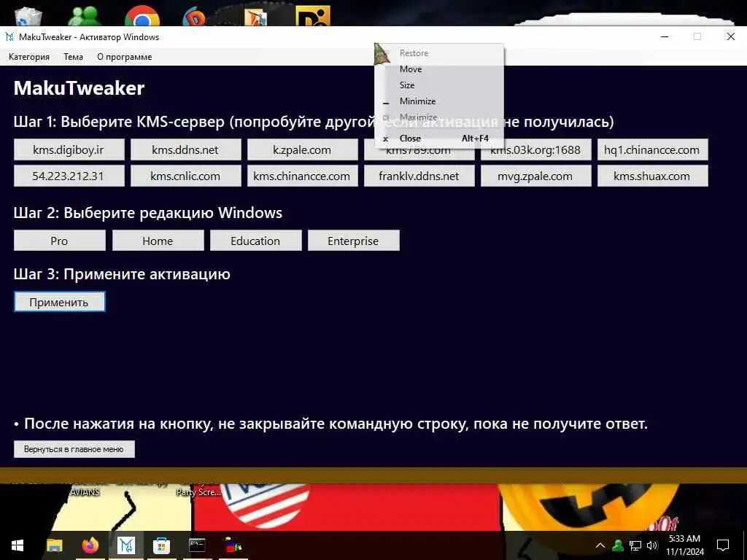This screenshot has height=560, width=747.
Task: Choose the hq1.chinancce.com server
Action: (x=653, y=149)
